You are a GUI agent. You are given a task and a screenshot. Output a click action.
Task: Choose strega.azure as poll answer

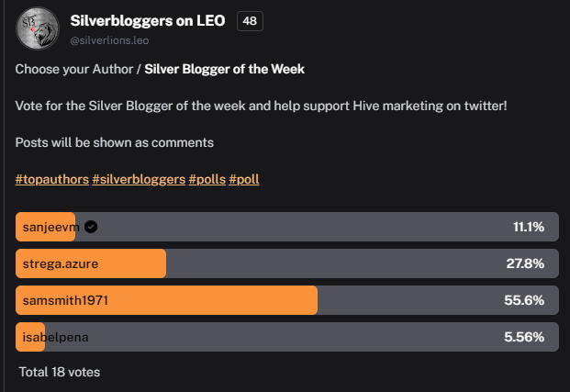pyautogui.click(x=286, y=263)
